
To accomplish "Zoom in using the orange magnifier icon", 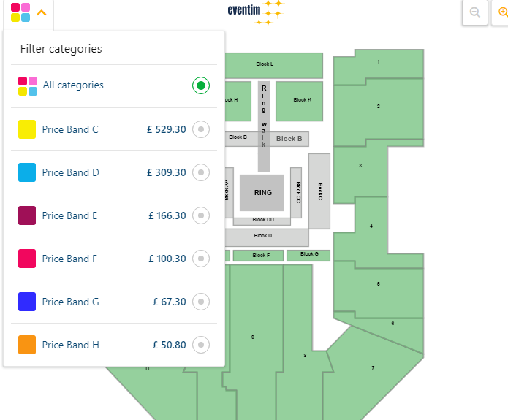I will click(501, 12).
